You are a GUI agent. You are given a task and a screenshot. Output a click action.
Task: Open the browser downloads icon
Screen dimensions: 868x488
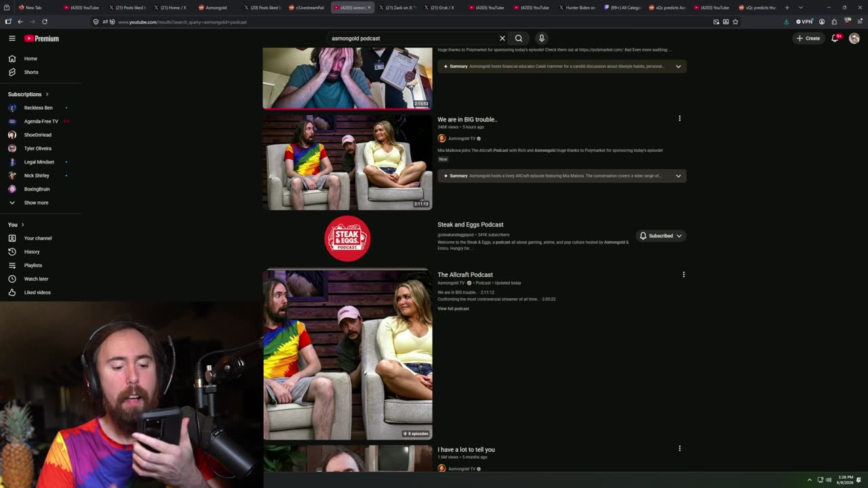coord(786,22)
